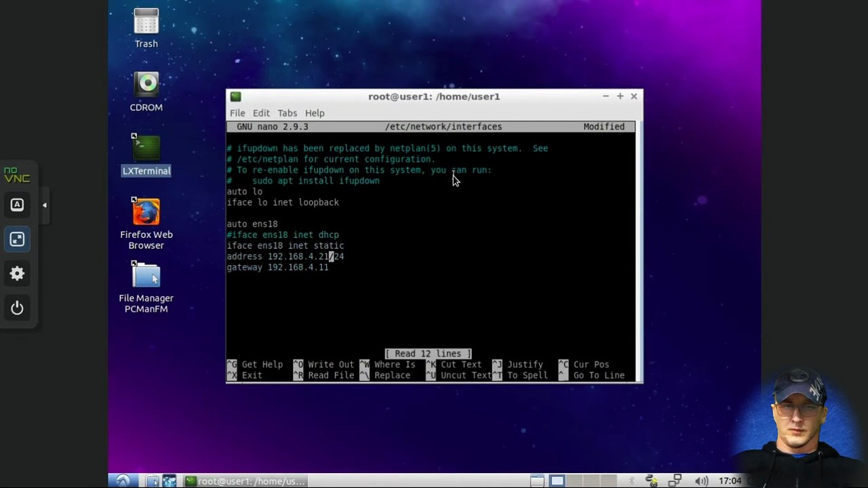Click the 'Replace' nano shortcut label
Viewport: 868px width, 488px height.
(x=392, y=375)
